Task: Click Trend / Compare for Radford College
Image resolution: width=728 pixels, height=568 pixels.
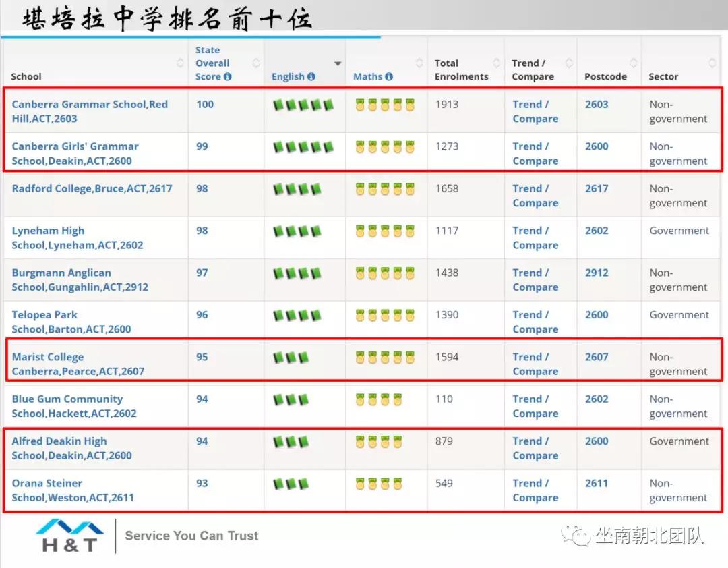Action: pyautogui.click(x=535, y=196)
